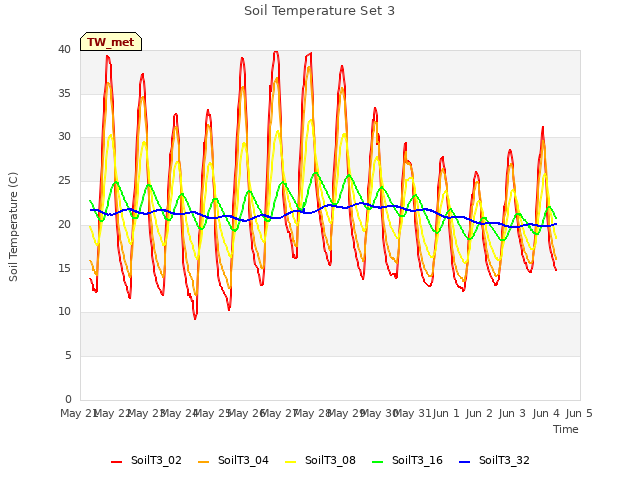Click the 35 y-axis tick label
Image resolution: width=640 pixels, height=480 pixels.
(64, 93)
